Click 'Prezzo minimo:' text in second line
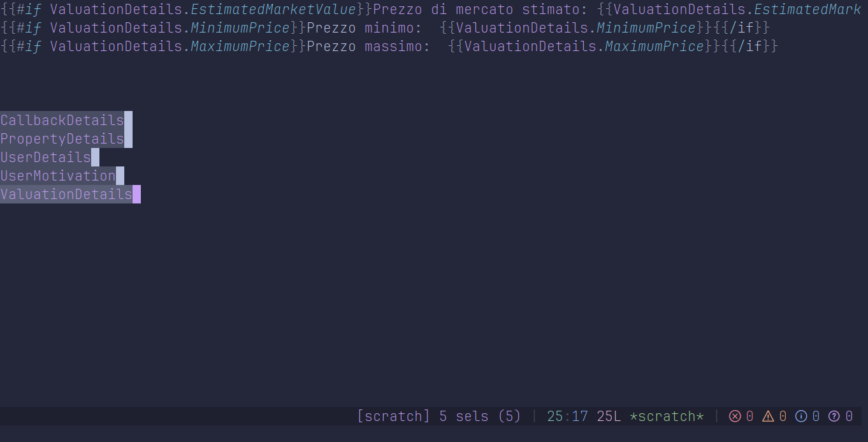The width and height of the screenshot is (868, 442). click(x=369, y=28)
